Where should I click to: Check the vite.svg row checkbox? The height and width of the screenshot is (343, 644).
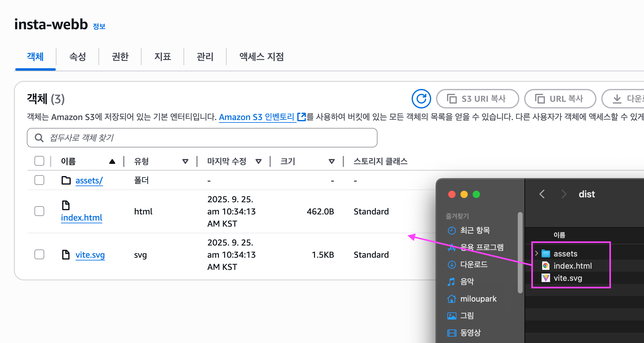(39, 254)
